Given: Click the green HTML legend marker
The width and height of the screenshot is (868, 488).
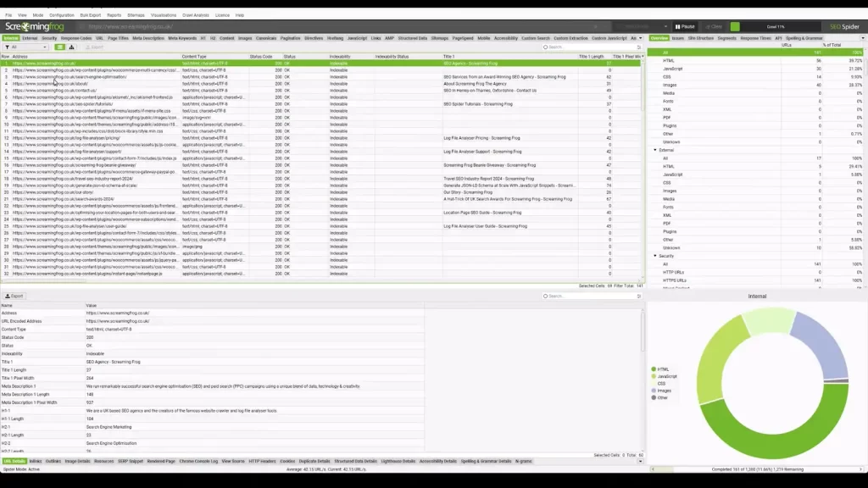Looking at the screenshot, I should click(x=654, y=369).
